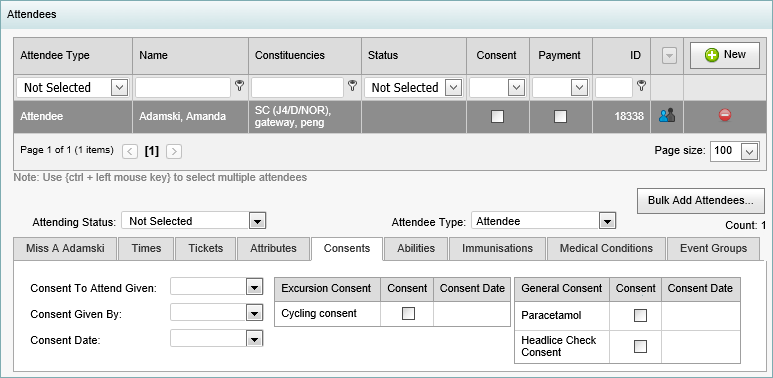Click the Bulk Add Attendees button

click(x=701, y=201)
